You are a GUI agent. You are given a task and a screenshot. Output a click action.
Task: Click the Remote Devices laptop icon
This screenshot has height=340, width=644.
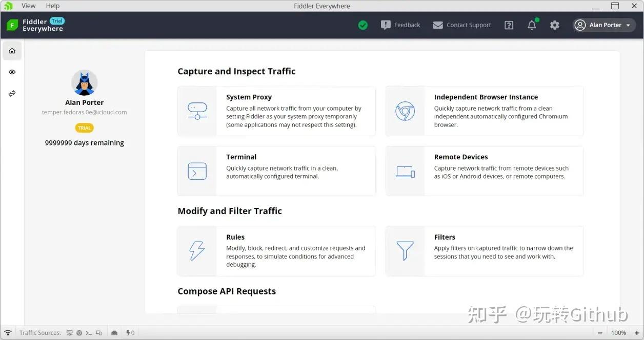(405, 172)
